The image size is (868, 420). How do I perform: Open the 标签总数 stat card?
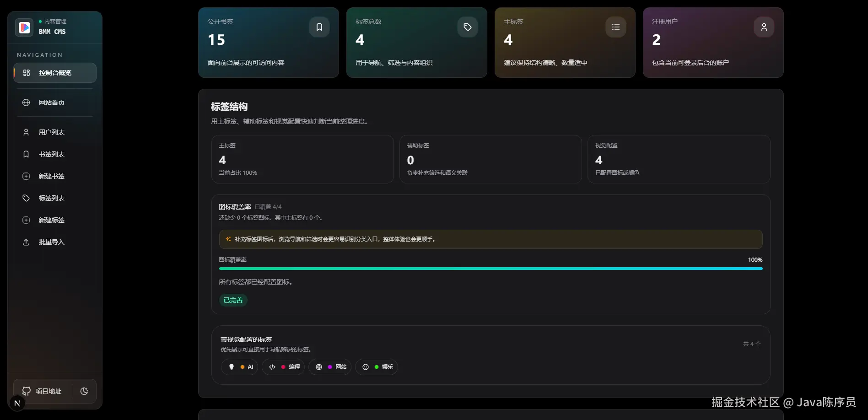(417, 43)
